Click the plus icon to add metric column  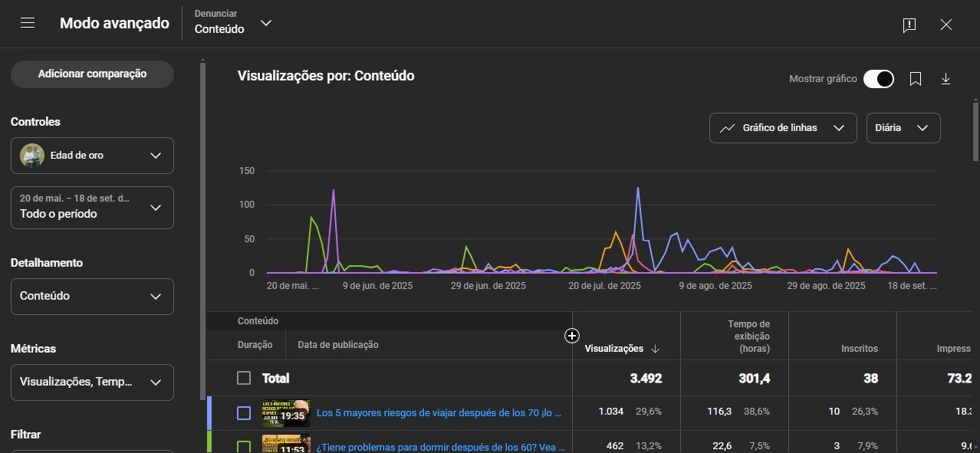571,335
